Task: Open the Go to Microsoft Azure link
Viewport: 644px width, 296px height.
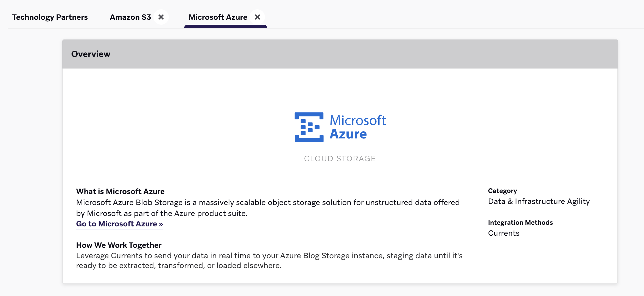Action: (x=119, y=224)
